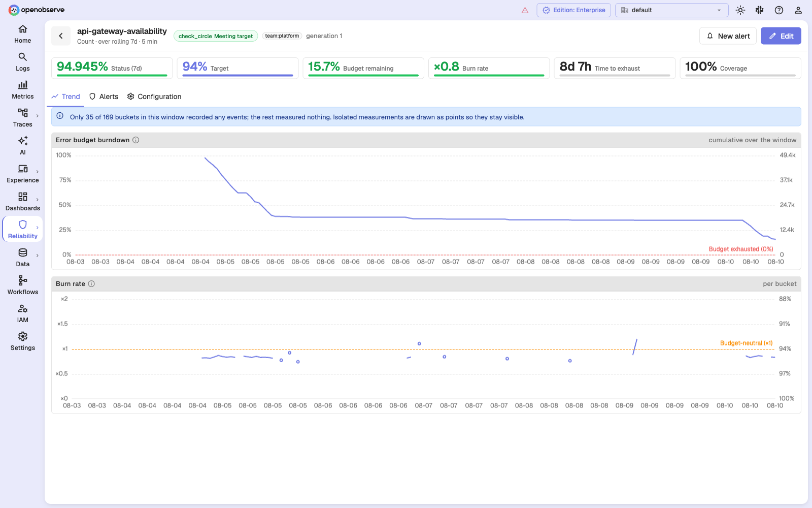Click the 100% Coverage card
Viewport: 812px width, 508px height.
click(x=740, y=68)
